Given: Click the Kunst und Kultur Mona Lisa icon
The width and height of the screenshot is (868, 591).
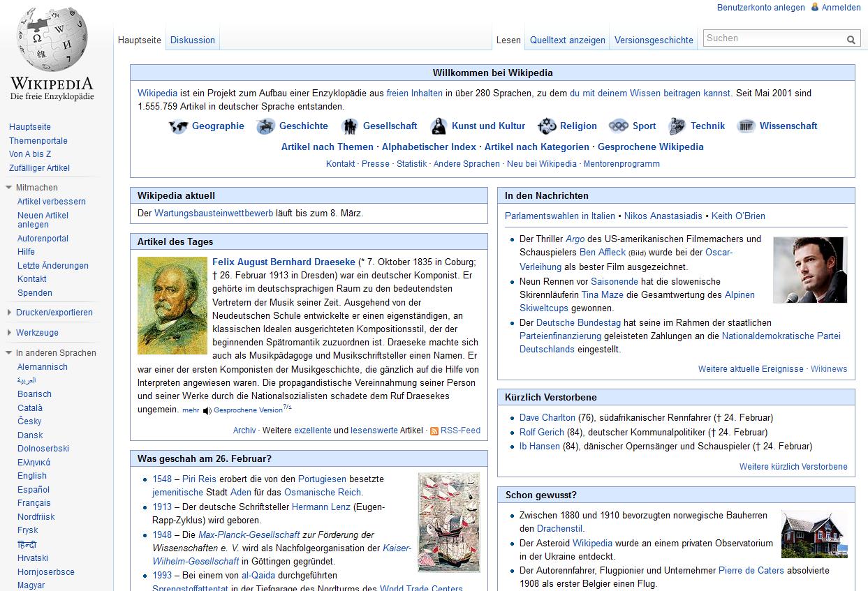Looking at the screenshot, I should click(x=439, y=126).
